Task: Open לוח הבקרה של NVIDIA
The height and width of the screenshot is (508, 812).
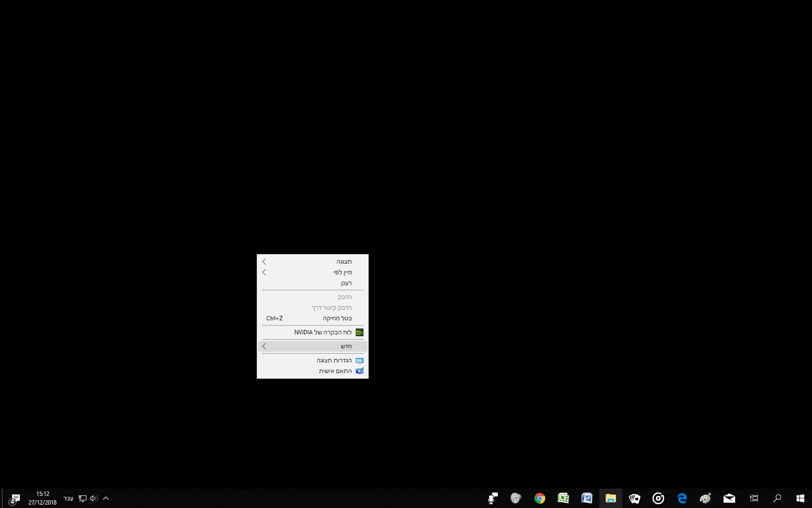Action: click(x=313, y=332)
